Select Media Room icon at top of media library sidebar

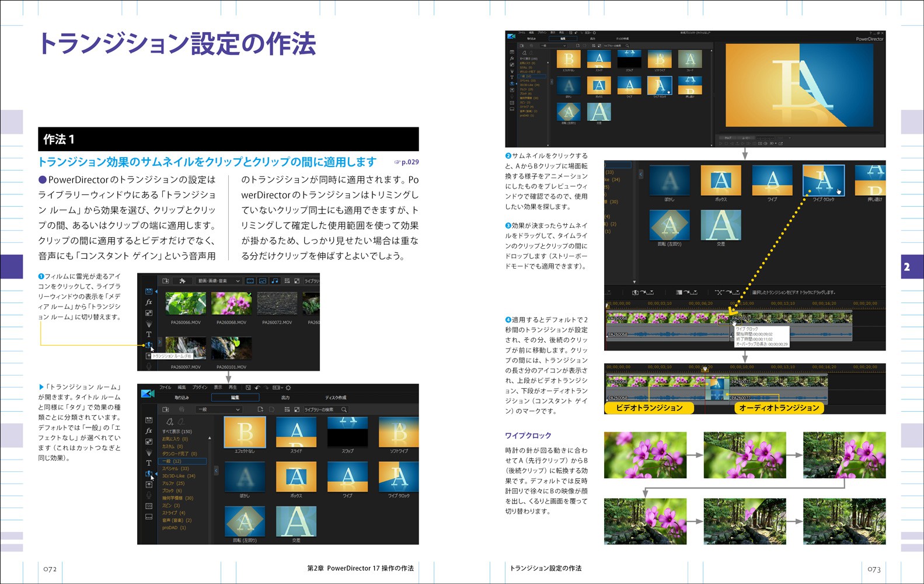(x=149, y=291)
